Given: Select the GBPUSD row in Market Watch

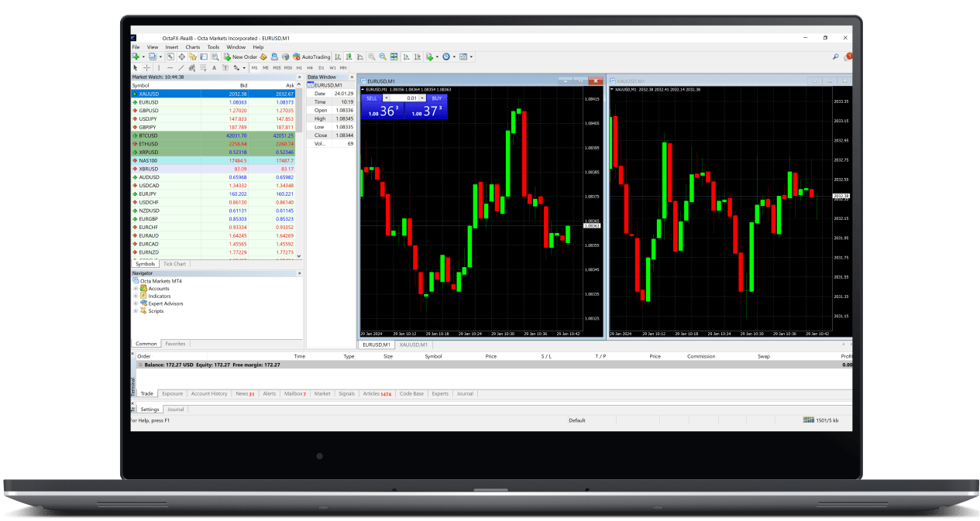Looking at the screenshot, I should 213,110.
